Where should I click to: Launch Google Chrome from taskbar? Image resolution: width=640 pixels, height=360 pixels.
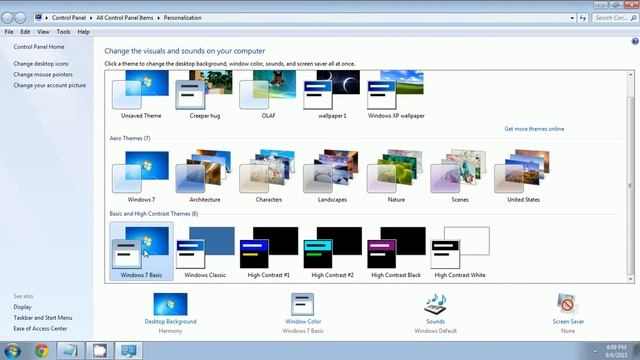41,351
